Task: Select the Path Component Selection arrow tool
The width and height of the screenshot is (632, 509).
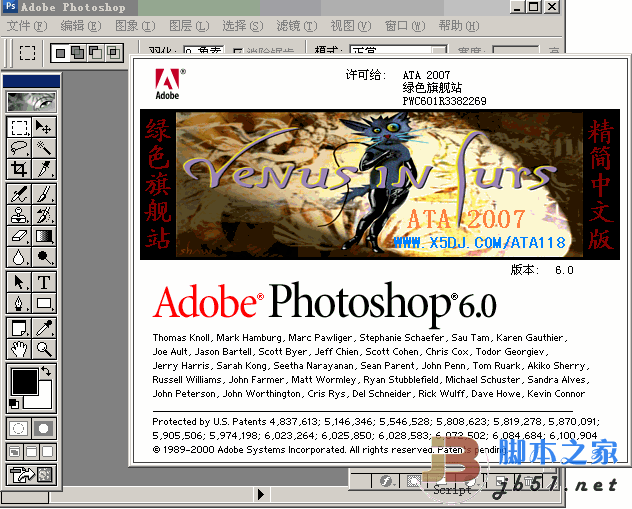Action: coord(19,282)
